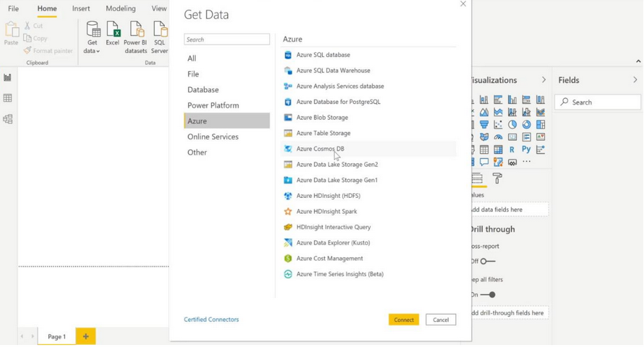Switch to the Modeling ribbon tab

point(121,8)
